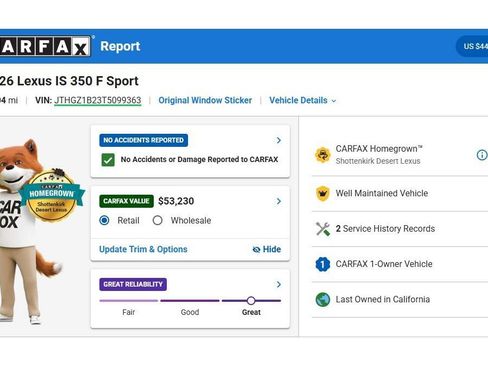Select the Retail radio button
This screenshot has width=488, height=366.
pyautogui.click(x=104, y=220)
